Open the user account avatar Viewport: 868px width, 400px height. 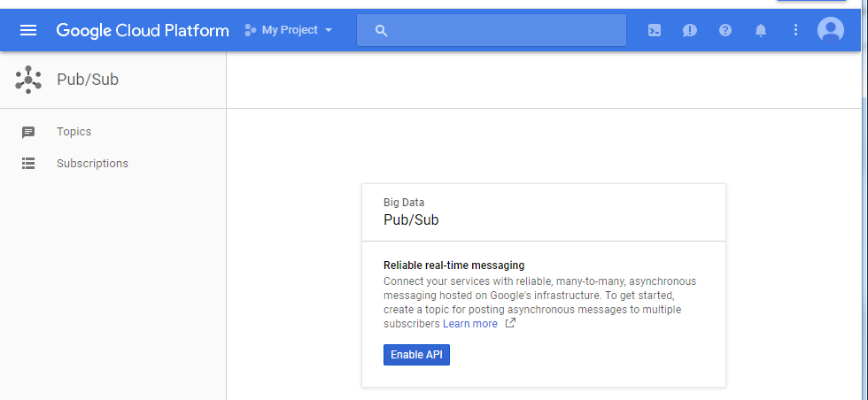(x=831, y=30)
